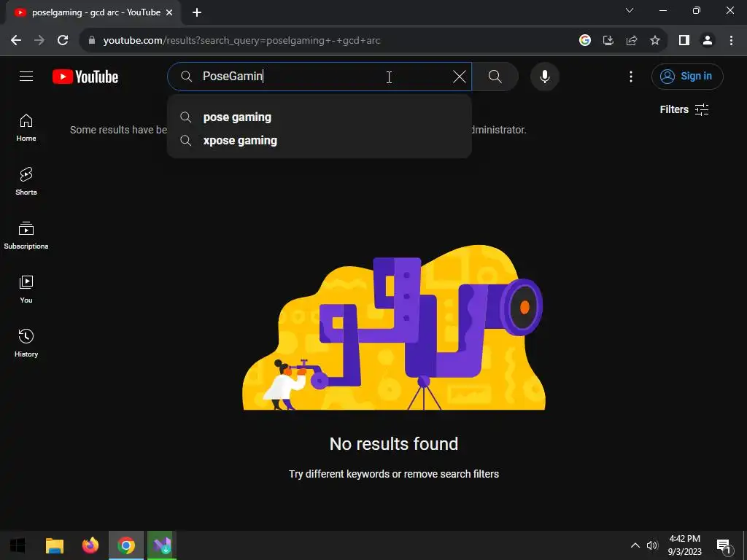747x560 pixels.
Task: Open Shorts from the sidebar
Action: [26, 182]
